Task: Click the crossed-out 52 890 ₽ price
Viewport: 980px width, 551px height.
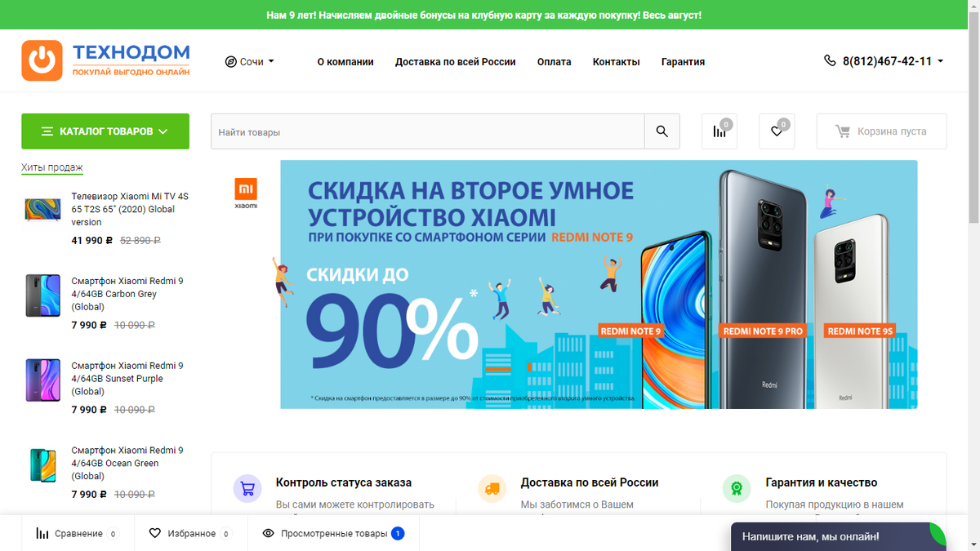Action: point(140,241)
